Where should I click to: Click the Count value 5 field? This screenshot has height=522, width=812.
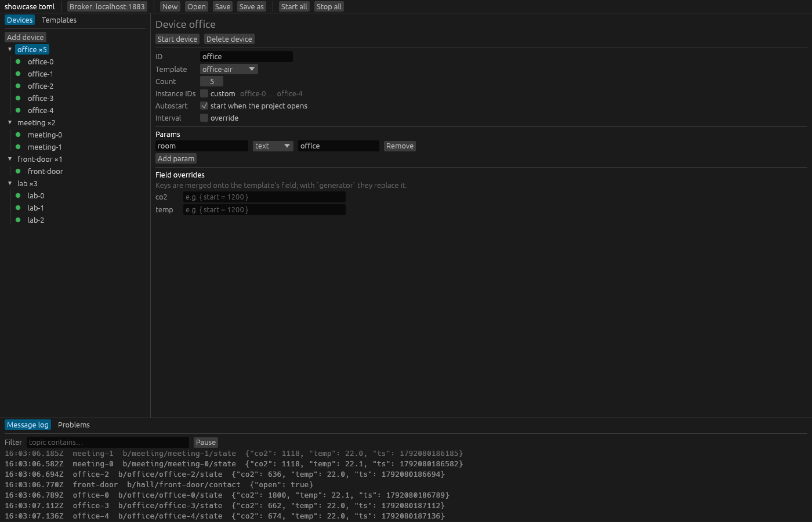tap(212, 81)
